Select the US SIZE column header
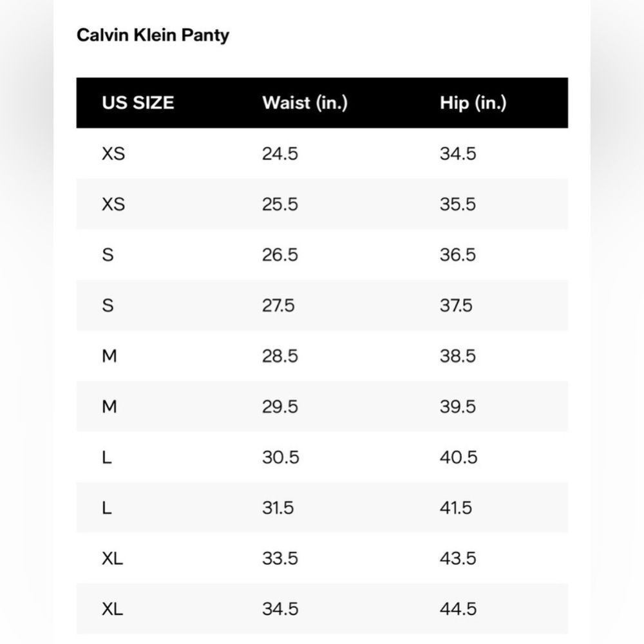The image size is (644, 644). (138, 102)
